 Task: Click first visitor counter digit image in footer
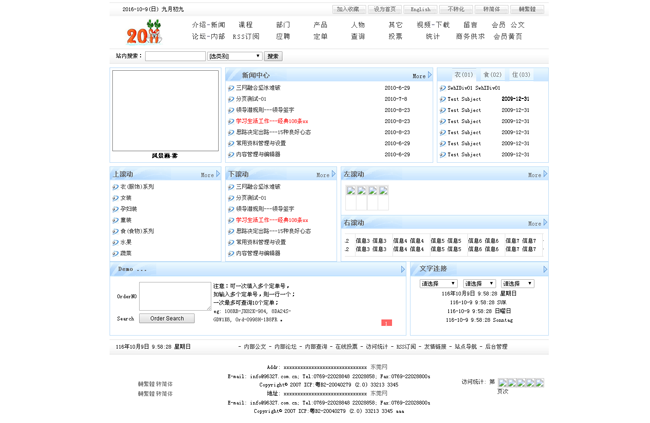[502, 383]
